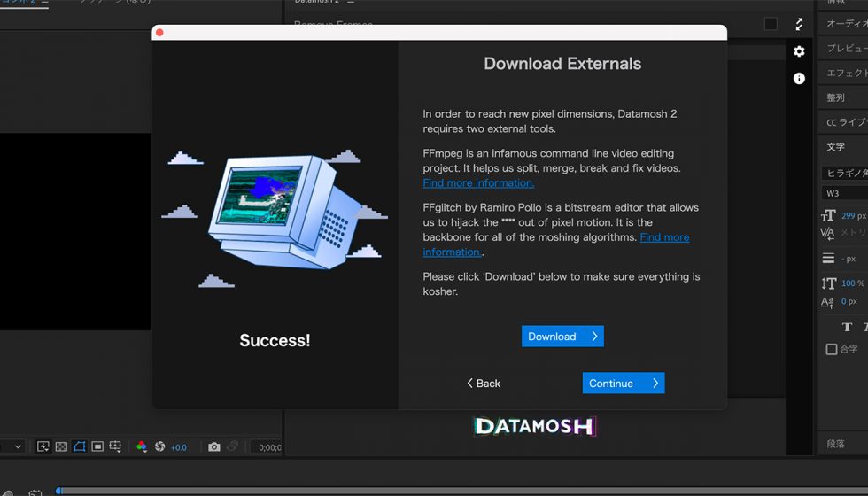
Task: Click the blue timeline current-time indicator
Action: (x=58, y=491)
